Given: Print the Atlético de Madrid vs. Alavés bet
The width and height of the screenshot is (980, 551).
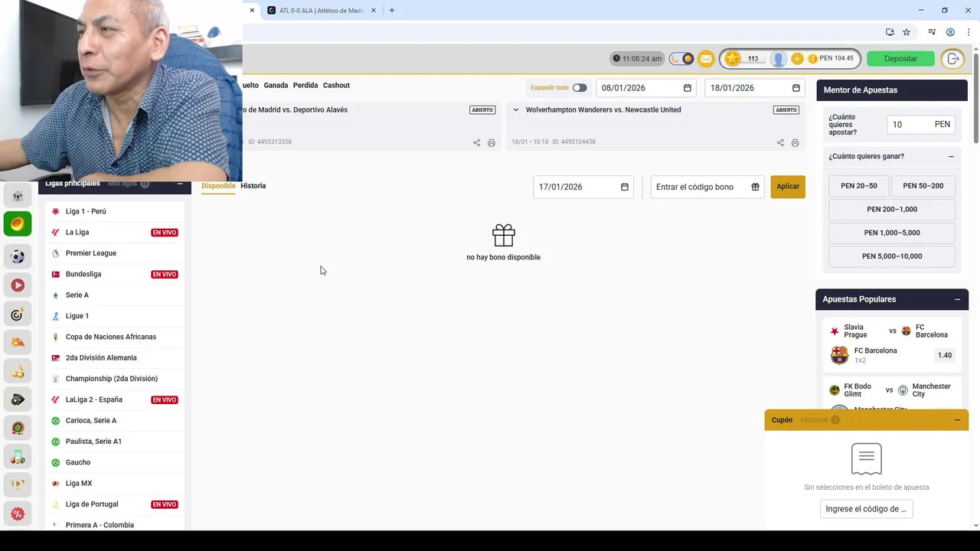Looking at the screenshot, I should click(x=492, y=142).
